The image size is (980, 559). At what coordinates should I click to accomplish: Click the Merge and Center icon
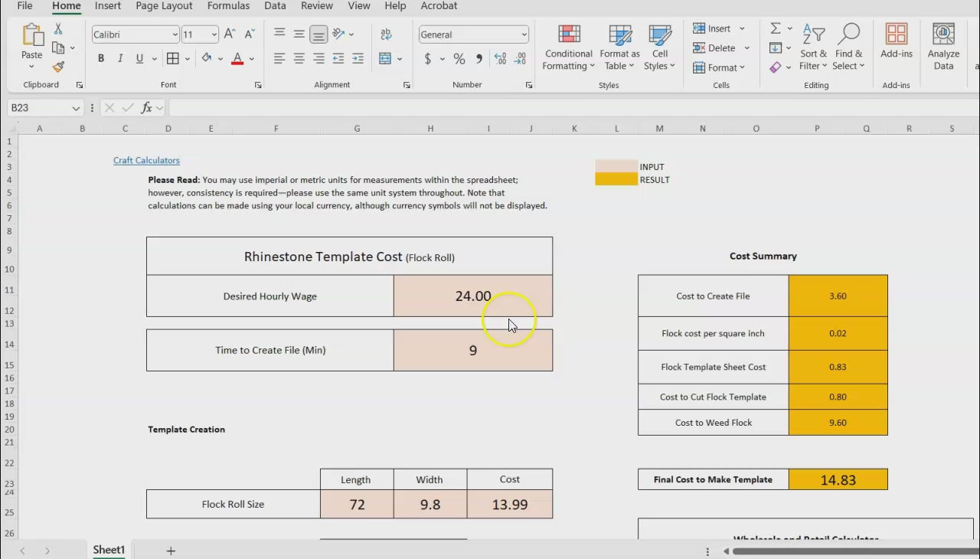(x=385, y=59)
